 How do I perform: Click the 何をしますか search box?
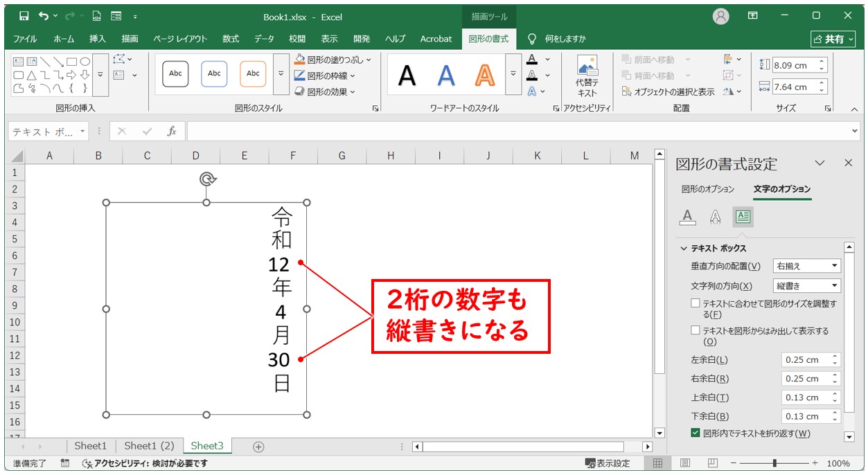click(556, 39)
